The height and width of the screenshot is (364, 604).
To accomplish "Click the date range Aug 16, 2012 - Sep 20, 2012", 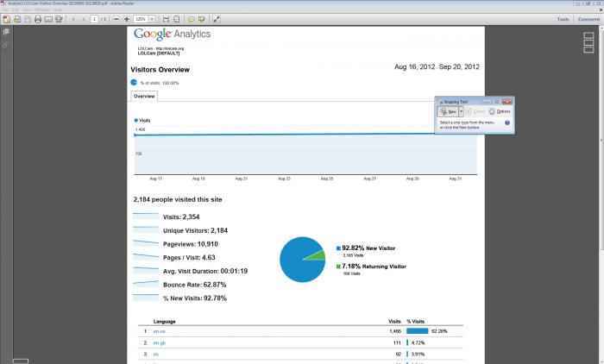I will coord(437,66).
